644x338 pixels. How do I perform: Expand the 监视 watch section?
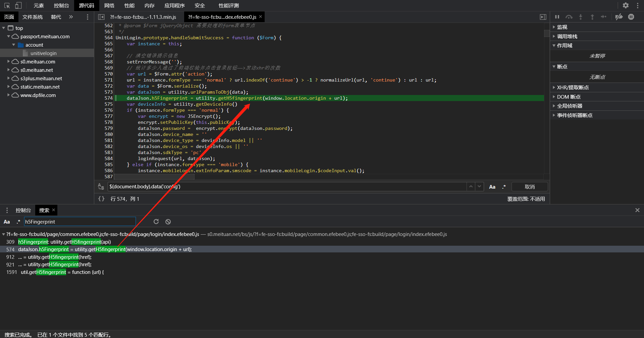[597, 27]
